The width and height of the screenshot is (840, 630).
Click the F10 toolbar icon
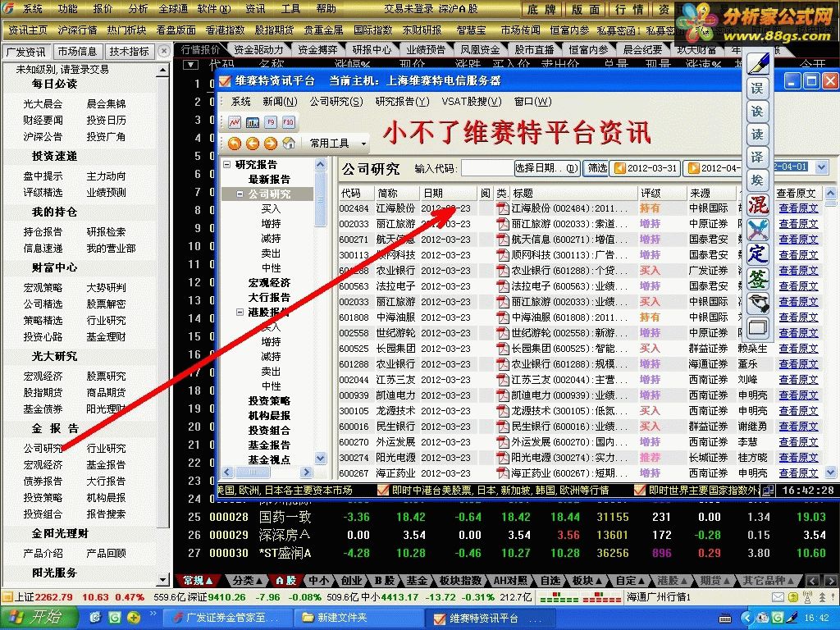tap(288, 123)
